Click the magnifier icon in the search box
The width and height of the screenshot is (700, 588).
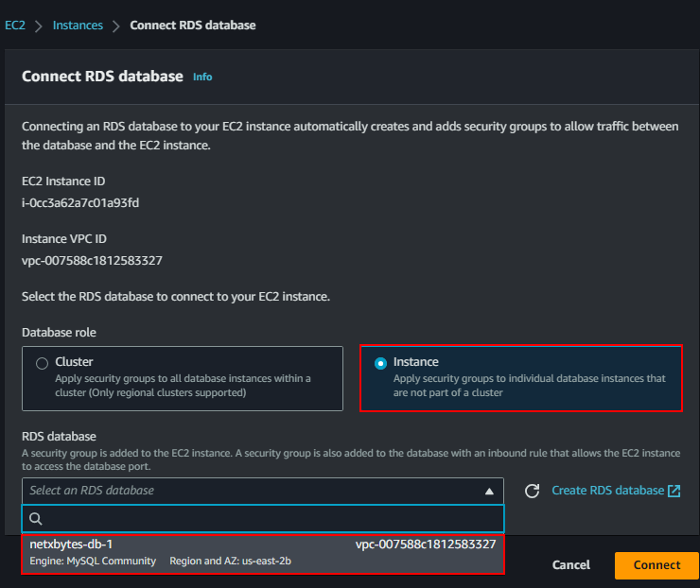point(37,518)
